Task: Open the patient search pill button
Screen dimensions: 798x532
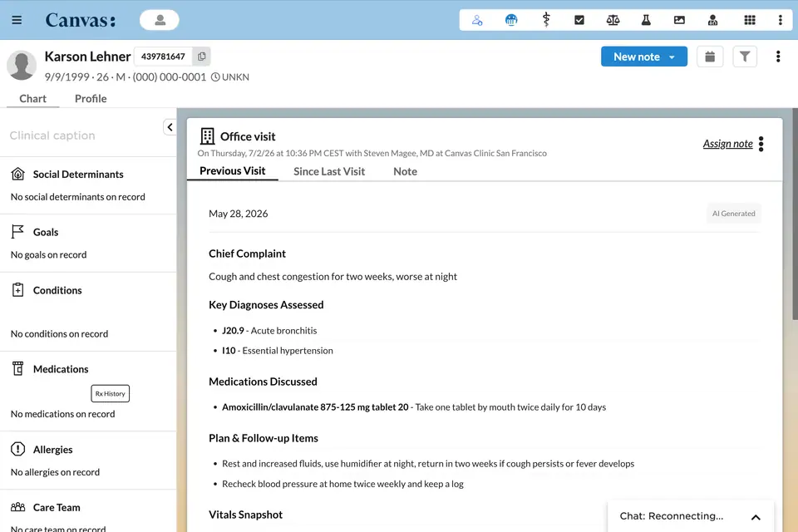Action: click(x=160, y=20)
